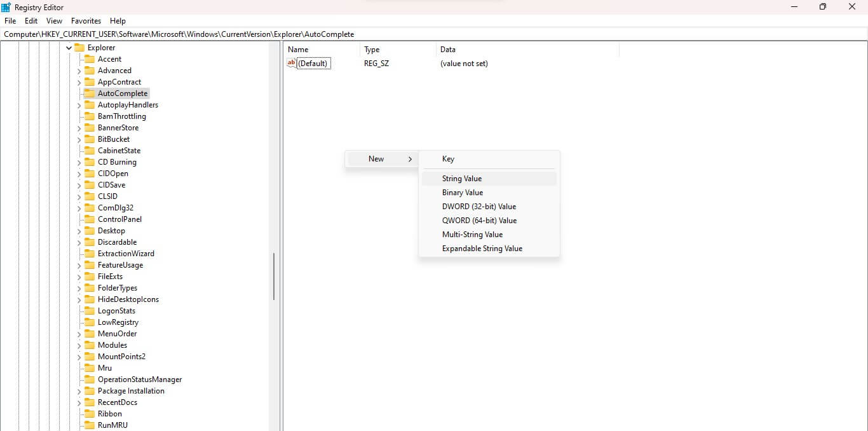Open the Favorites menu

tap(86, 21)
